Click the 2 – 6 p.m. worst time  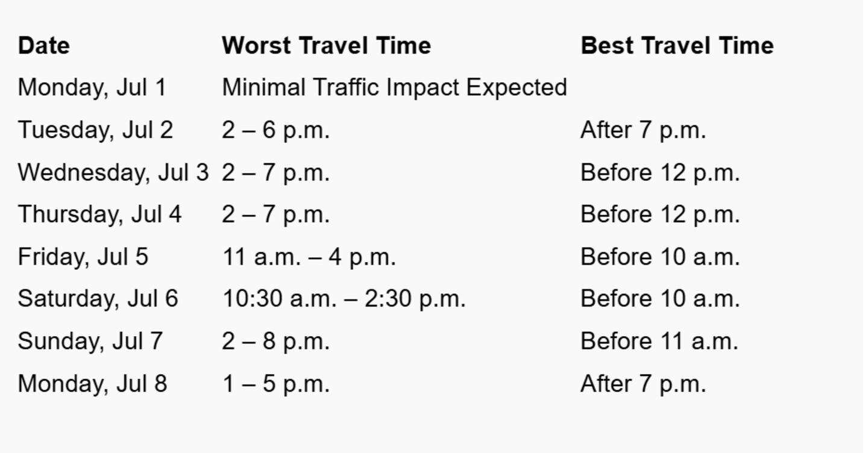[275, 130]
